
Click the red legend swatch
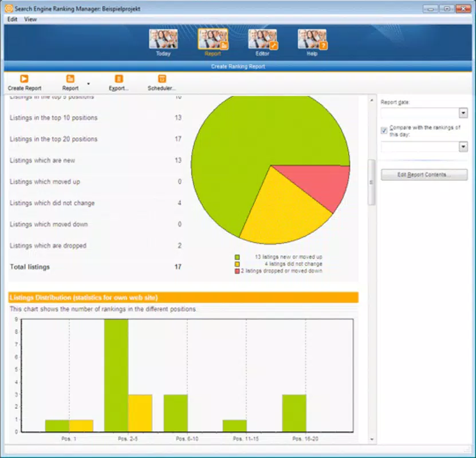[237, 271]
